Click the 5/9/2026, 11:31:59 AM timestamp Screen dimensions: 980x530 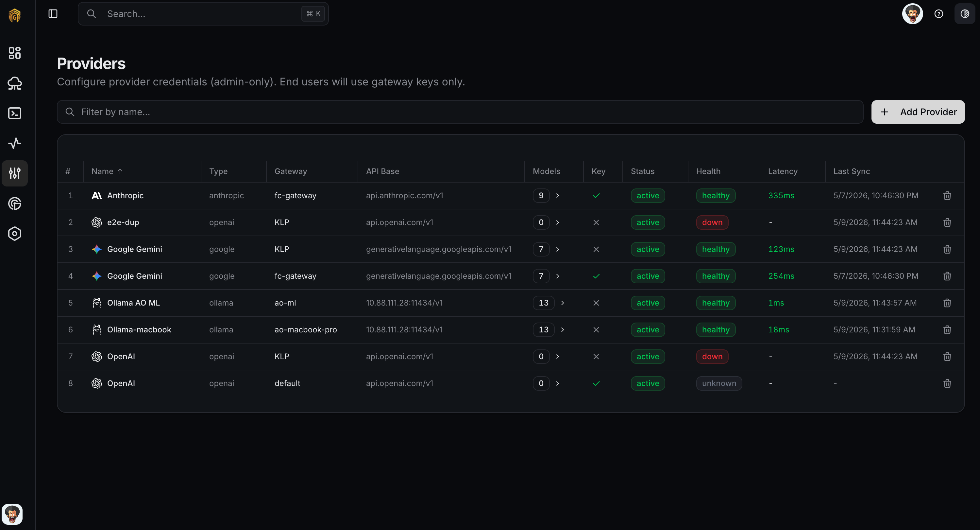(874, 330)
